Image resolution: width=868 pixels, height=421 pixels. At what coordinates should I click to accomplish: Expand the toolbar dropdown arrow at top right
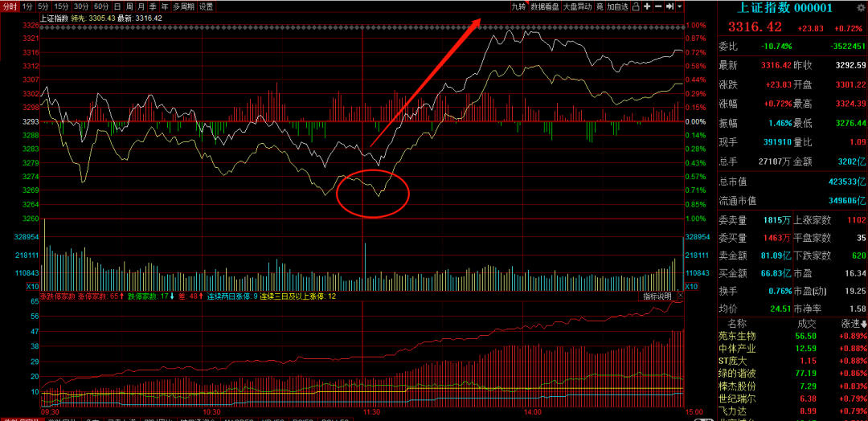tap(680, 6)
